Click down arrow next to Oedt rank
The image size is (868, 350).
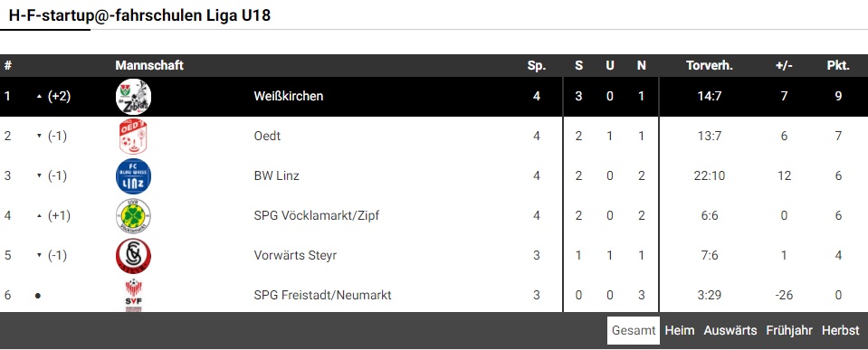[x=39, y=136]
